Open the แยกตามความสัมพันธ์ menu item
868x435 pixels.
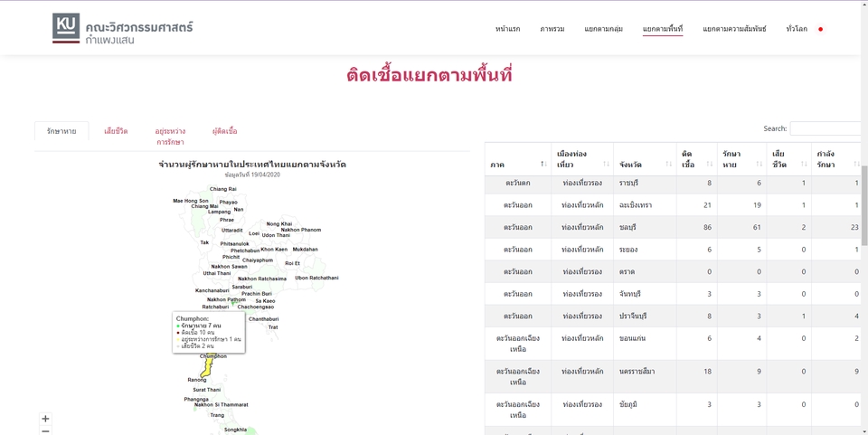pos(734,29)
